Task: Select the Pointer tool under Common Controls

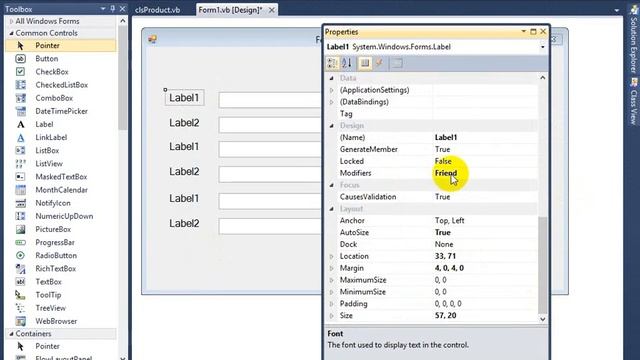Action: pyautogui.click(x=61, y=46)
